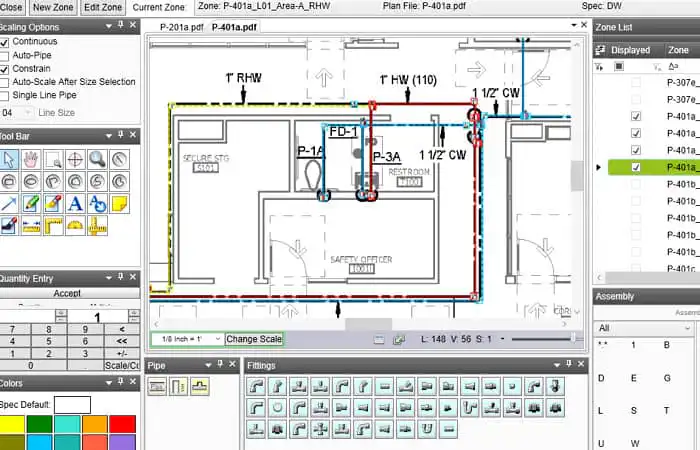Activate the magnifying glass zoom tool
Image resolution: width=700 pixels, height=450 pixels.
point(97,159)
